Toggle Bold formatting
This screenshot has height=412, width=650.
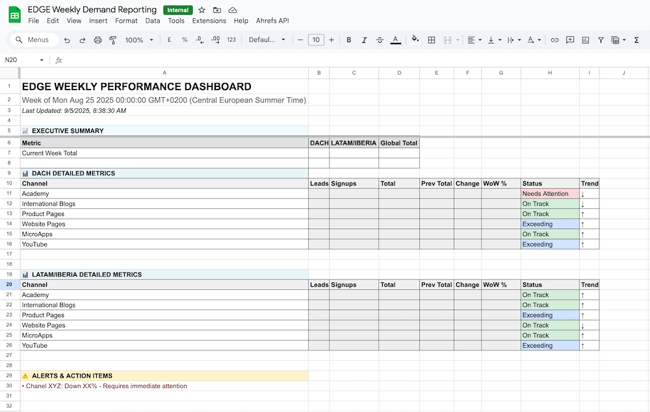[x=349, y=40]
